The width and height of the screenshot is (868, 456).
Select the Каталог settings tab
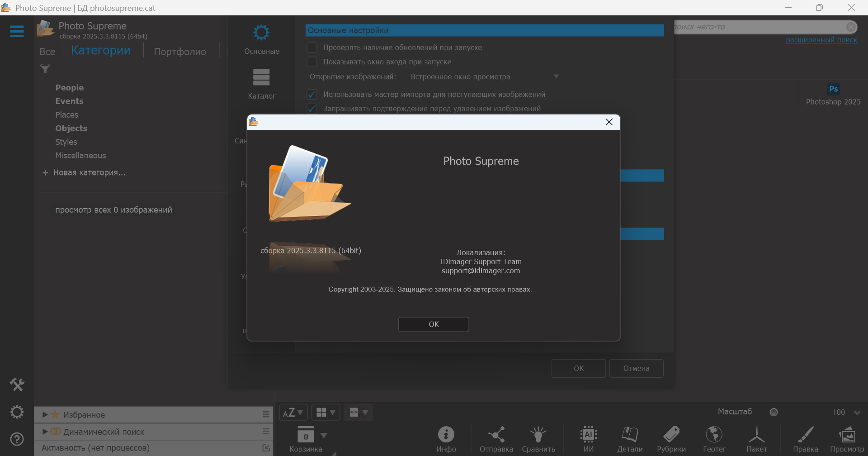coord(261,83)
